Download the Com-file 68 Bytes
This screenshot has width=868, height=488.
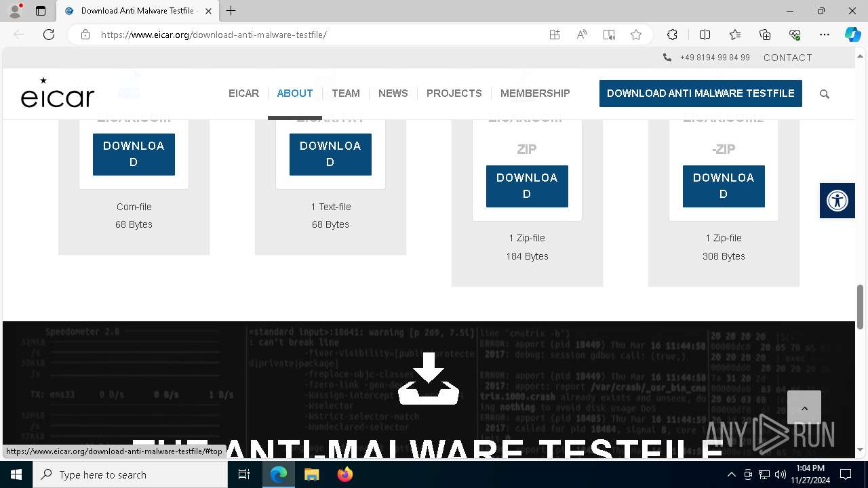click(134, 154)
